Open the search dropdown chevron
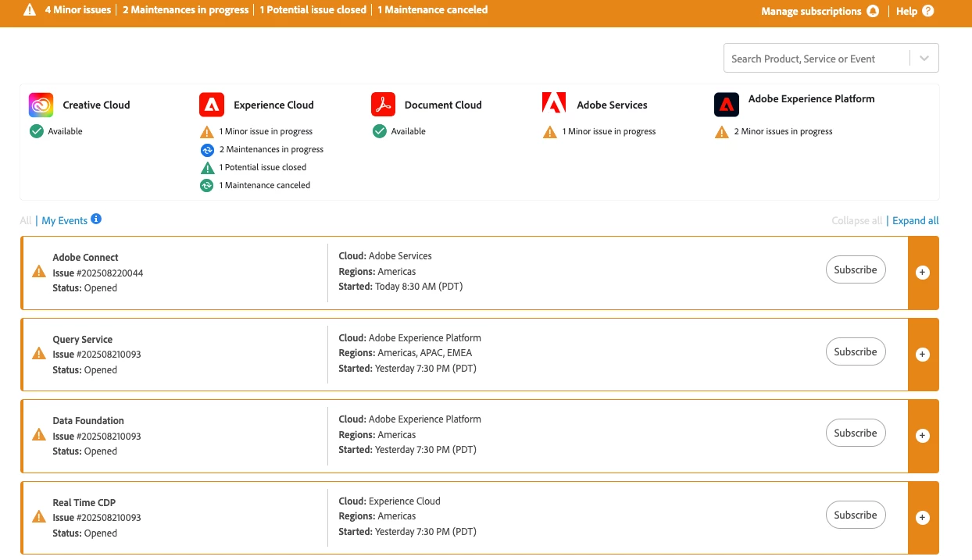Screen dimensions: 972x560 [924, 59]
